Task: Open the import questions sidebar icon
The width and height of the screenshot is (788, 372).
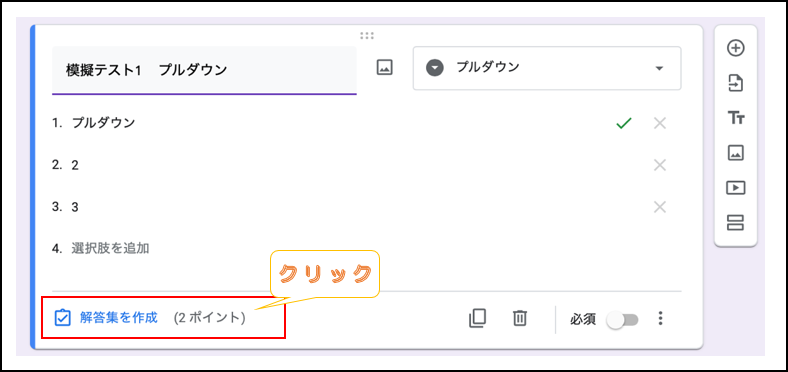Action: [x=736, y=83]
